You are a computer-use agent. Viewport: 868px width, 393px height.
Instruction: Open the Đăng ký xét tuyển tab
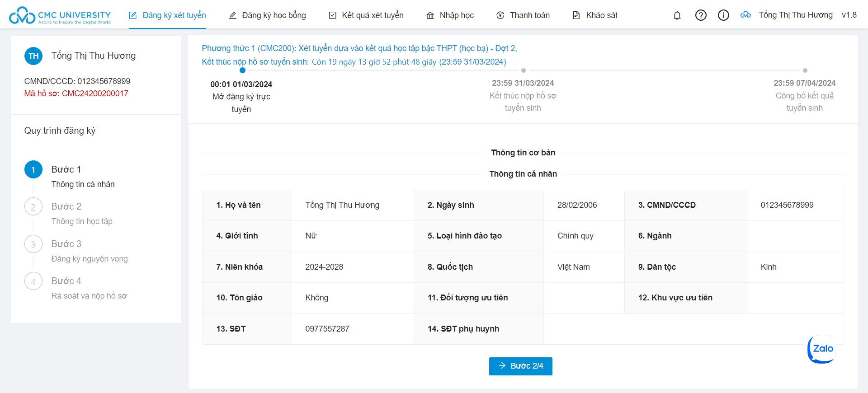click(x=167, y=15)
